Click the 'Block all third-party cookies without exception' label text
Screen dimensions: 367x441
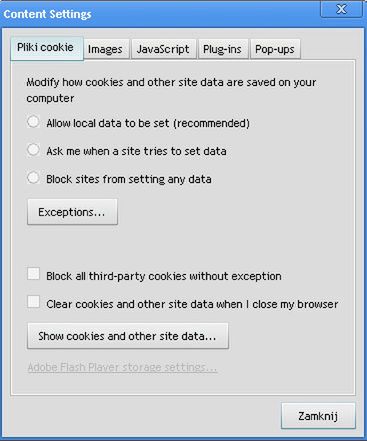click(x=164, y=276)
